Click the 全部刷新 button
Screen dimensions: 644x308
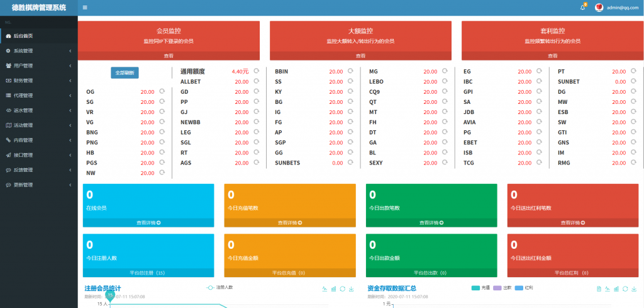click(x=125, y=72)
